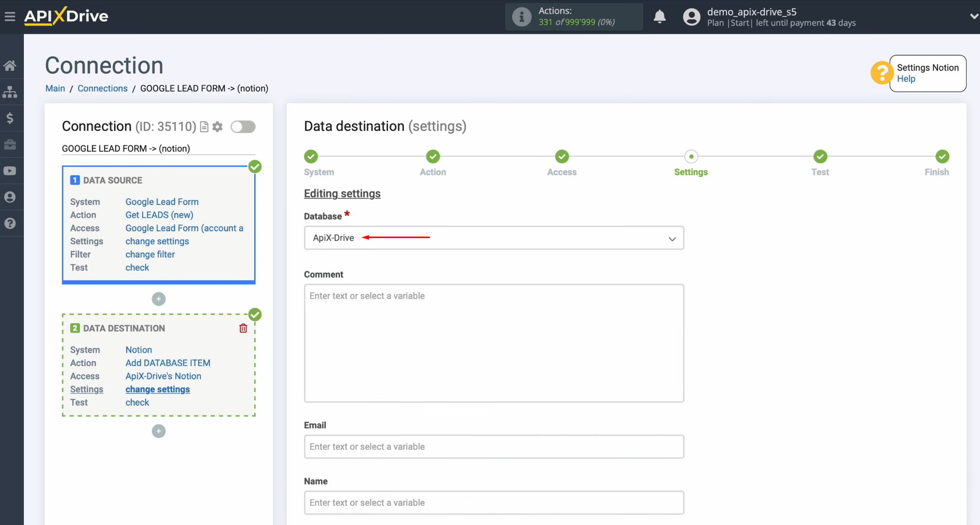The height and width of the screenshot is (525, 980).
Task: Open the YouTube sidebar icon
Action: pos(10,171)
